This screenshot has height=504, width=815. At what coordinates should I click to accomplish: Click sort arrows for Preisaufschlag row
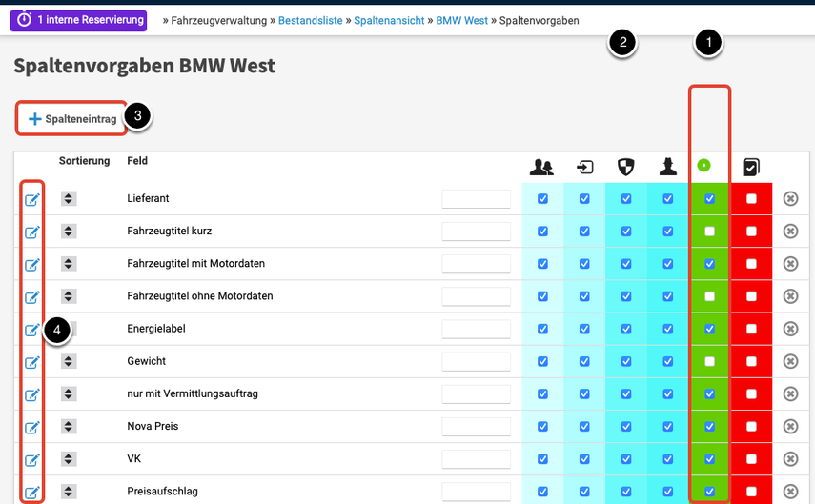[x=69, y=492]
